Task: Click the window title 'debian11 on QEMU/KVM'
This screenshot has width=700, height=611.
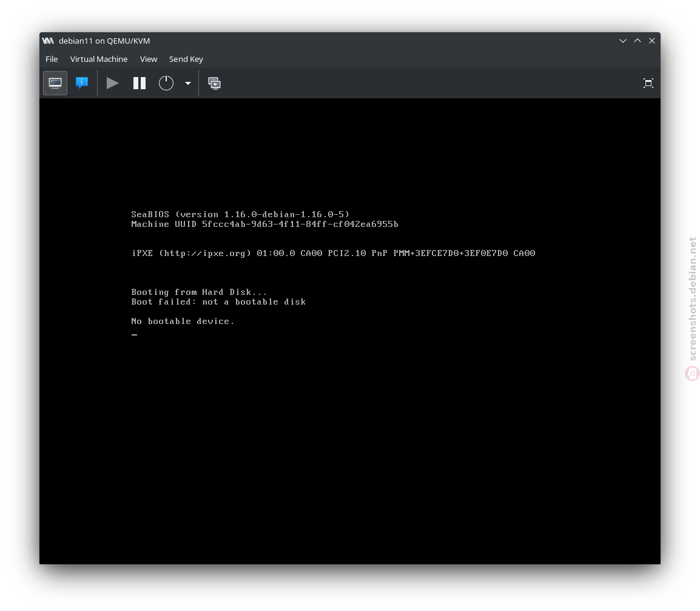Action: tap(104, 41)
